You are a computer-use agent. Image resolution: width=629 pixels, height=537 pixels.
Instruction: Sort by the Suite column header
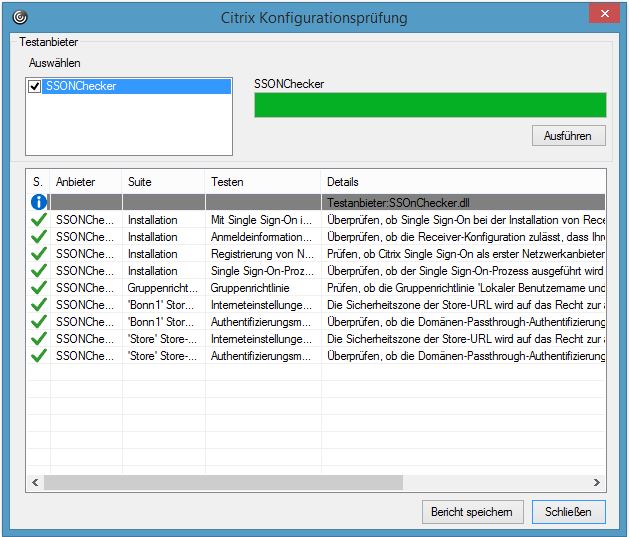pyautogui.click(x=163, y=182)
